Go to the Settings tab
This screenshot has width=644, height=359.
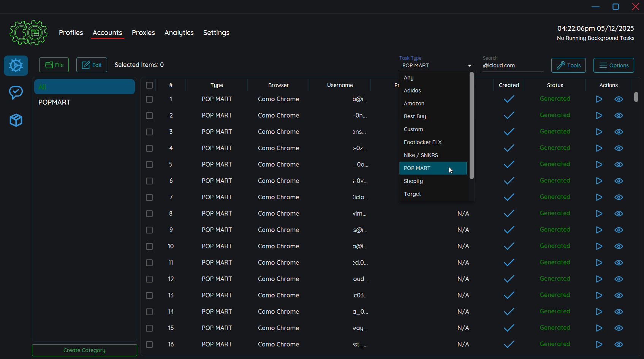216,33
